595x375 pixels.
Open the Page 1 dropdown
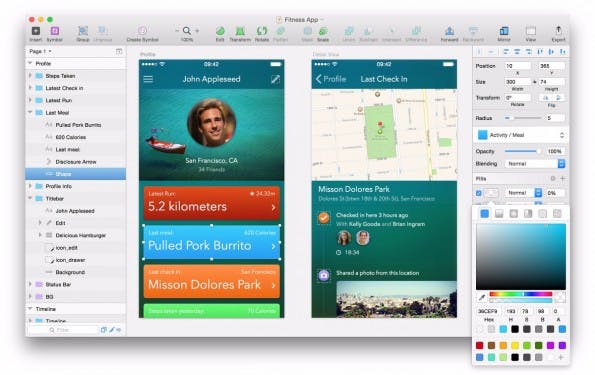point(40,51)
